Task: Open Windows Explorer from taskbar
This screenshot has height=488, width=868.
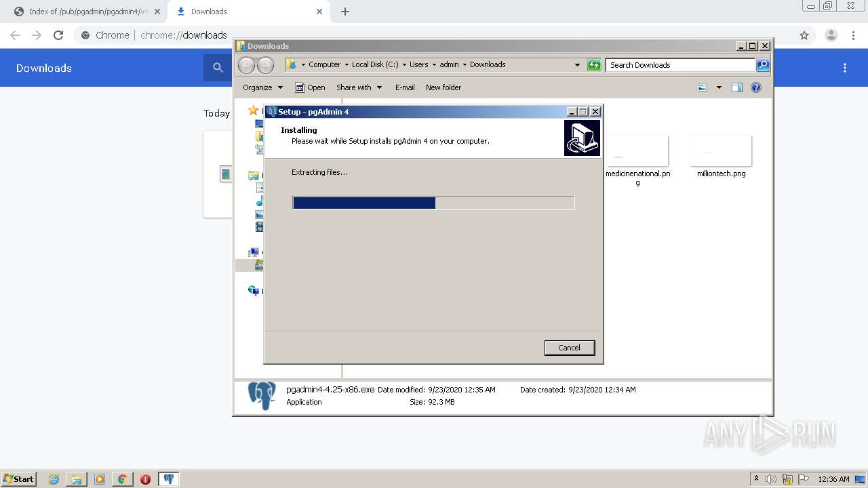Action: point(77,479)
